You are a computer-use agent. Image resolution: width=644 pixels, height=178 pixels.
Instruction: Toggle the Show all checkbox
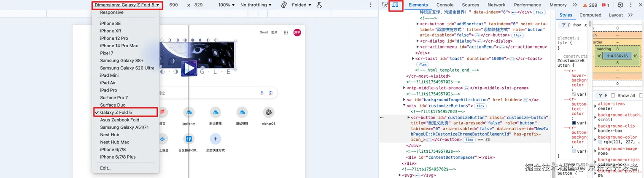click(613, 95)
